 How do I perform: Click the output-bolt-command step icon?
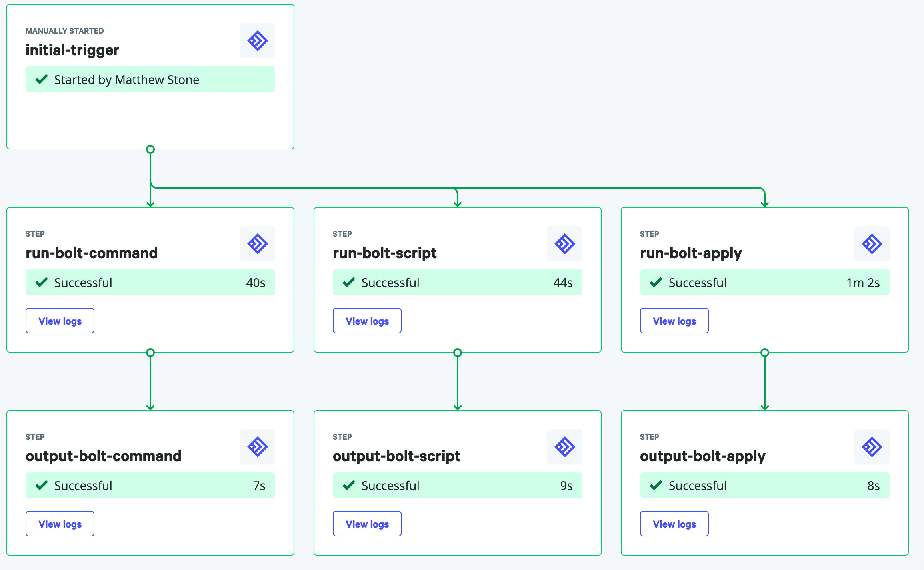(x=257, y=447)
